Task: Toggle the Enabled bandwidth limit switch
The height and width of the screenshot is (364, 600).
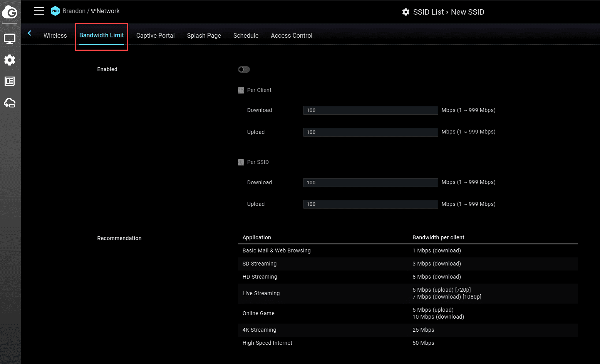Action: pos(244,70)
